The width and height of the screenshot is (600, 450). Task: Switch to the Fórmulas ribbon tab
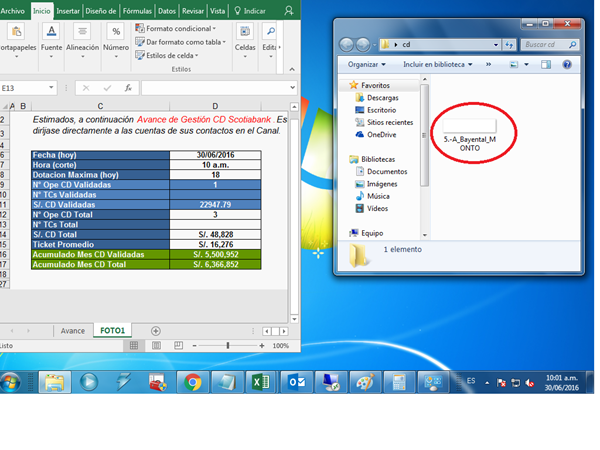pos(137,11)
